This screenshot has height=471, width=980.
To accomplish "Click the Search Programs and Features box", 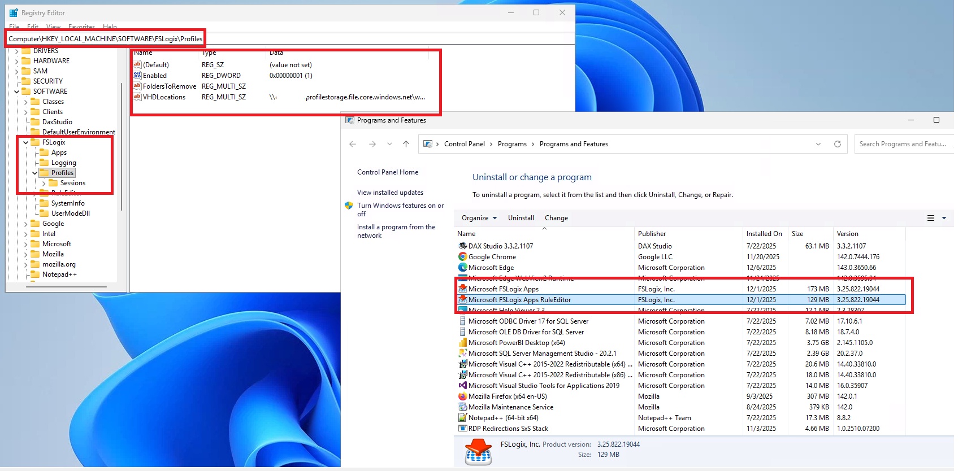I will coord(904,144).
